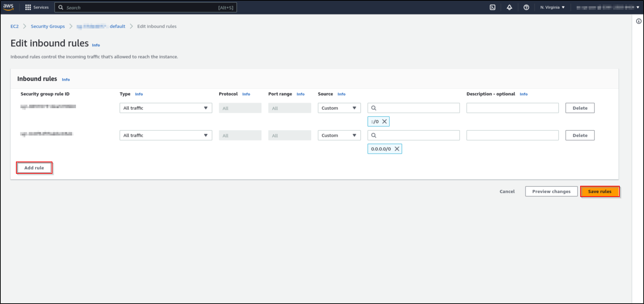Open Info link for Source column

tap(342, 94)
